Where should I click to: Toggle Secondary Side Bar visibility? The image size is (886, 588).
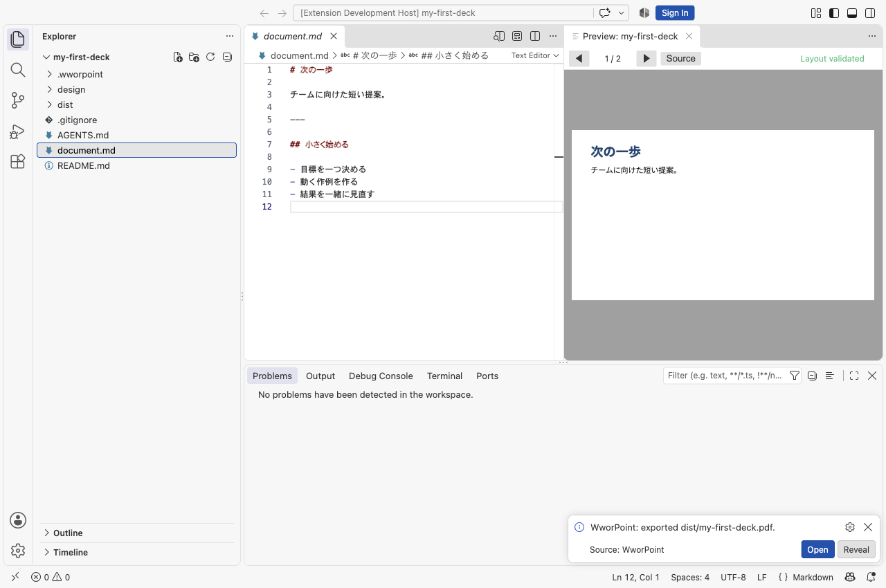(x=870, y=13)
